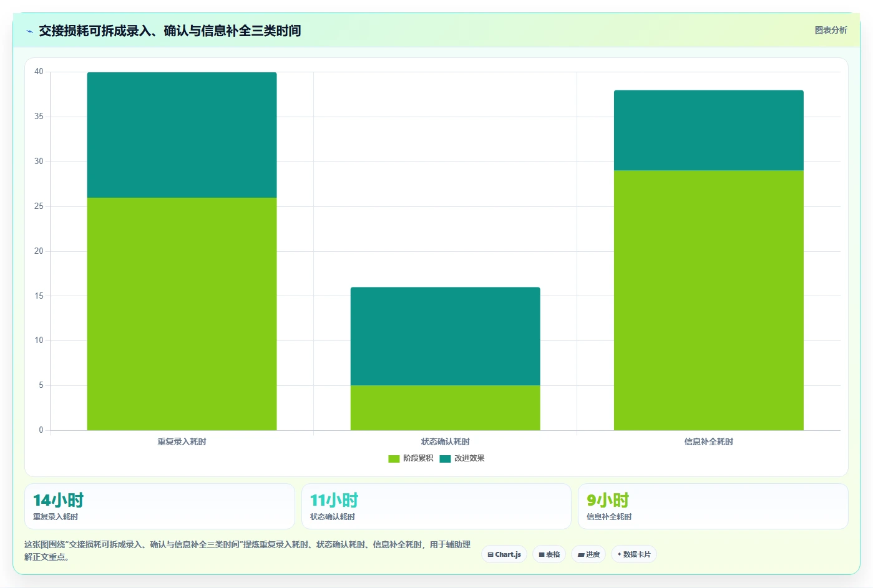Select the 表格 tag

(x=549, y=554)
